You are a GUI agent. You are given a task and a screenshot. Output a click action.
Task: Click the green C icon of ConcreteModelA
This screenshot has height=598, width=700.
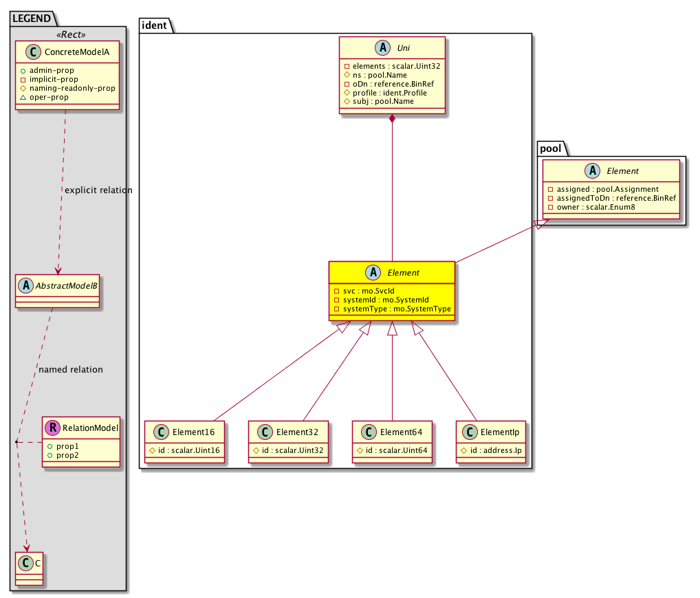coord(31,51)
